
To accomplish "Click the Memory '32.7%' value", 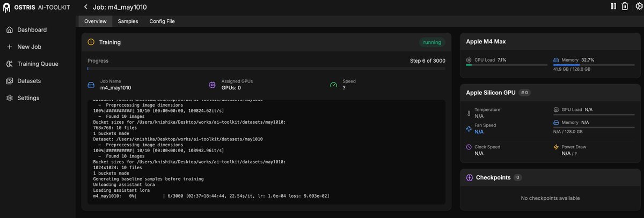I will click(x=588, y=60).
